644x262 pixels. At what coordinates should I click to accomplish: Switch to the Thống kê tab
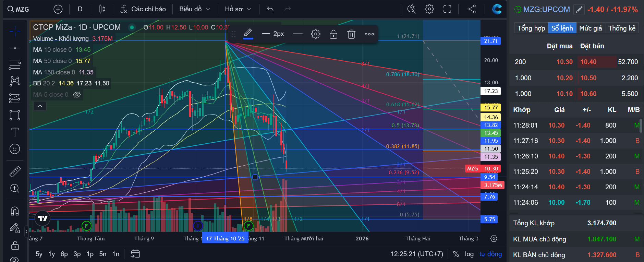tap(622, 28)
